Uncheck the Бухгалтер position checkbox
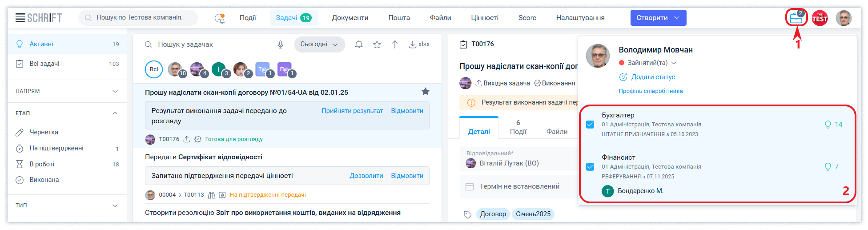This screenshot has width=868, height=230. (x=590, y=125)
